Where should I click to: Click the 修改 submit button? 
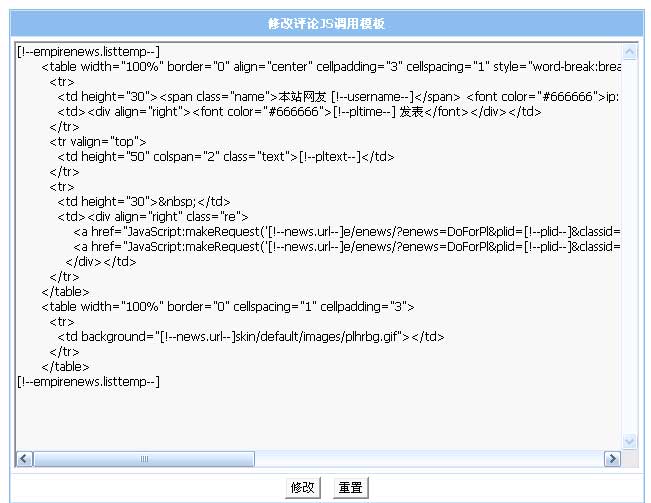pyautogui.click(x=303, y=488)
